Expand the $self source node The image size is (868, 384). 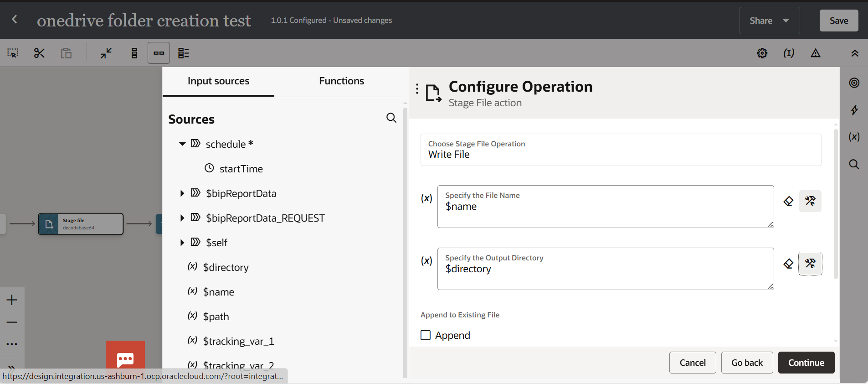coord(182,243)
